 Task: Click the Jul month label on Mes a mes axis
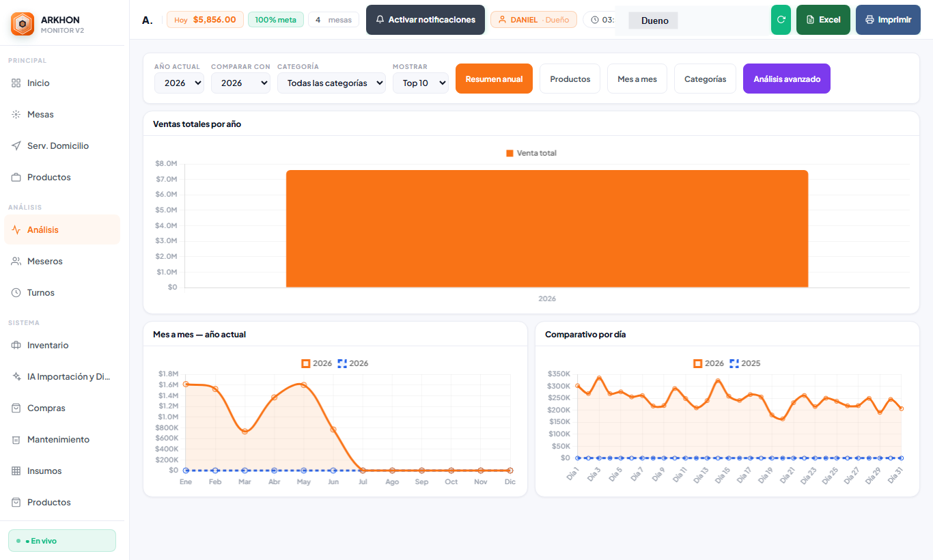363,481
